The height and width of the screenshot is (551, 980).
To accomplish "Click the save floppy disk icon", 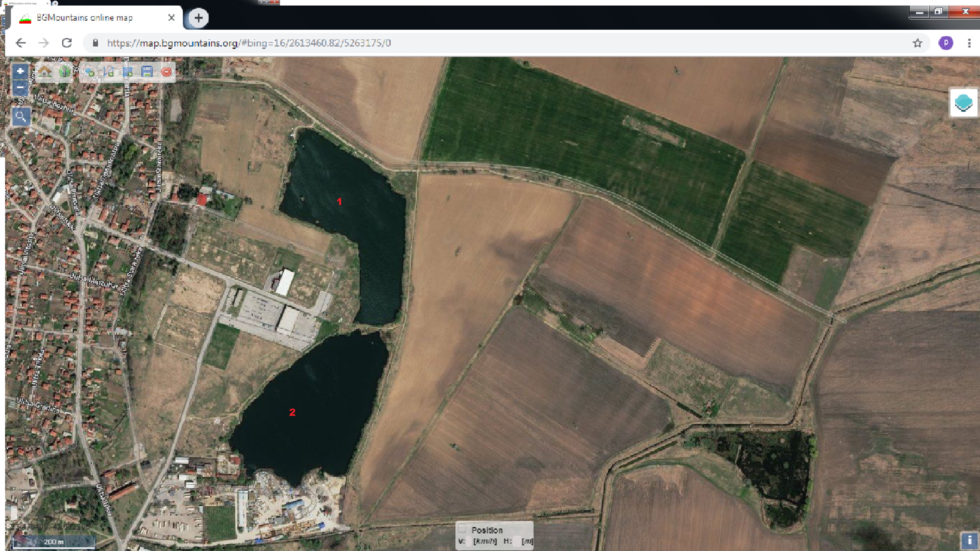I will (147, 72).
